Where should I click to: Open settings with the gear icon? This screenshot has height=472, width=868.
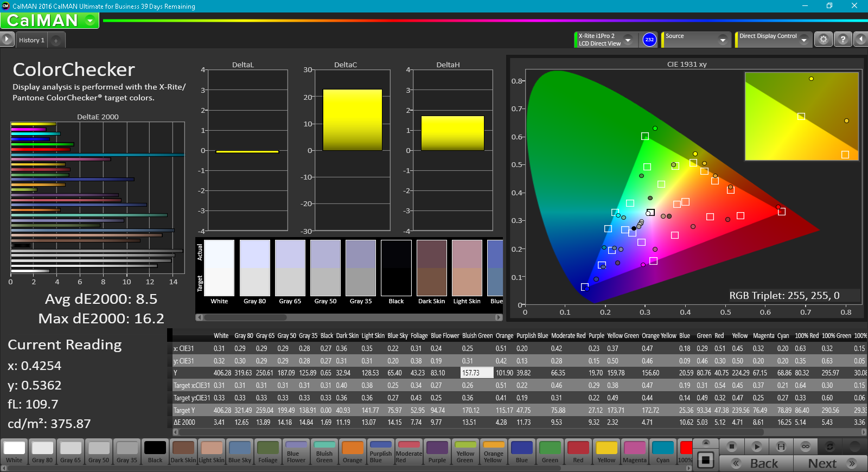pos(824,40)
